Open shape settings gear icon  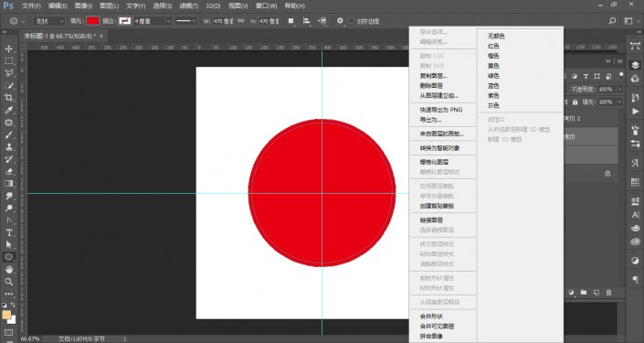click(x=340, y=20)
